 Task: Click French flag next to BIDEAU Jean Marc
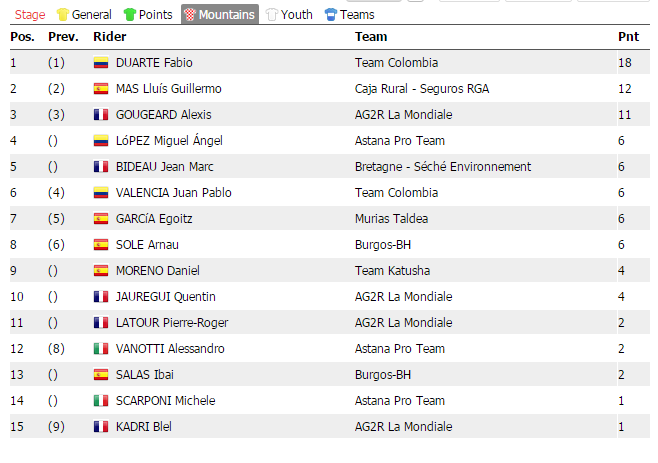pyautogui.click(x=101, y=167)
